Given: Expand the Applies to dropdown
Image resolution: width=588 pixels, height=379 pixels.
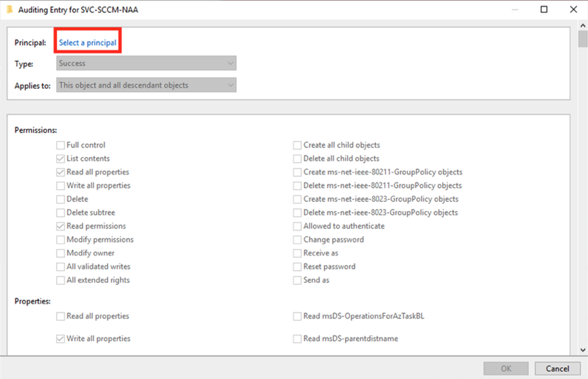Looking at the screenshot, I should click(x=146, y=85).
